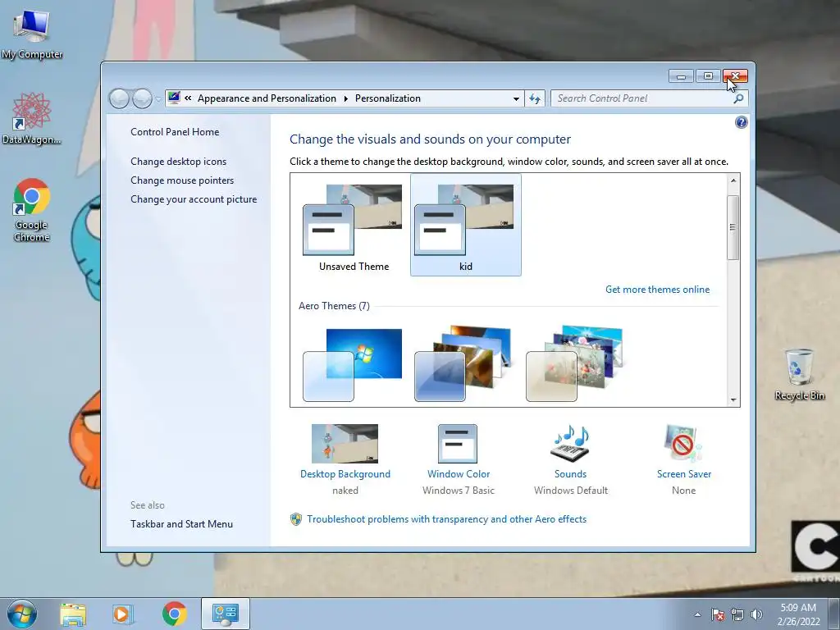840x630 pixels.
Task: Click Get more themes online link
Action: coord(657,290)
